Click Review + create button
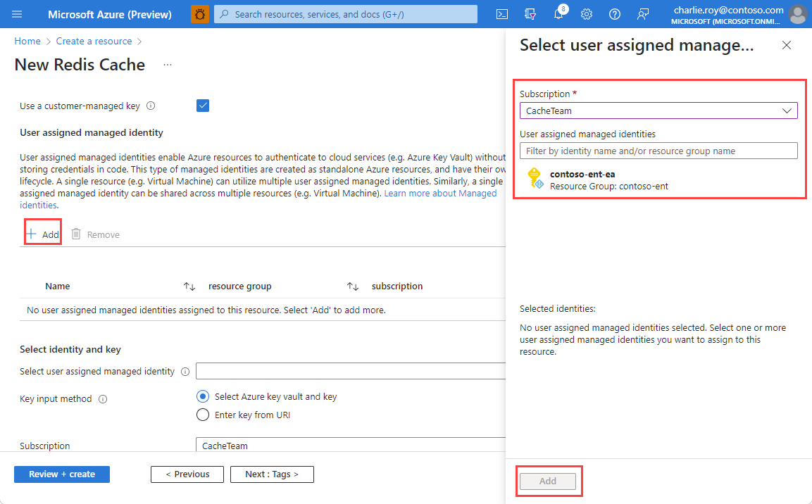This screenshot has height=504, width=812. point(61,474)
